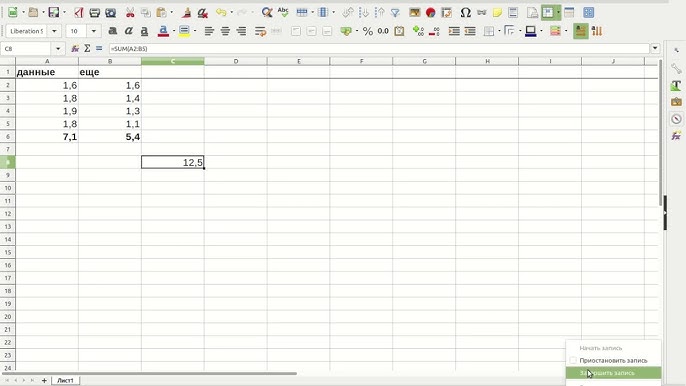Insert image icon
686x386 pixels.
click(x=414, y=13)
